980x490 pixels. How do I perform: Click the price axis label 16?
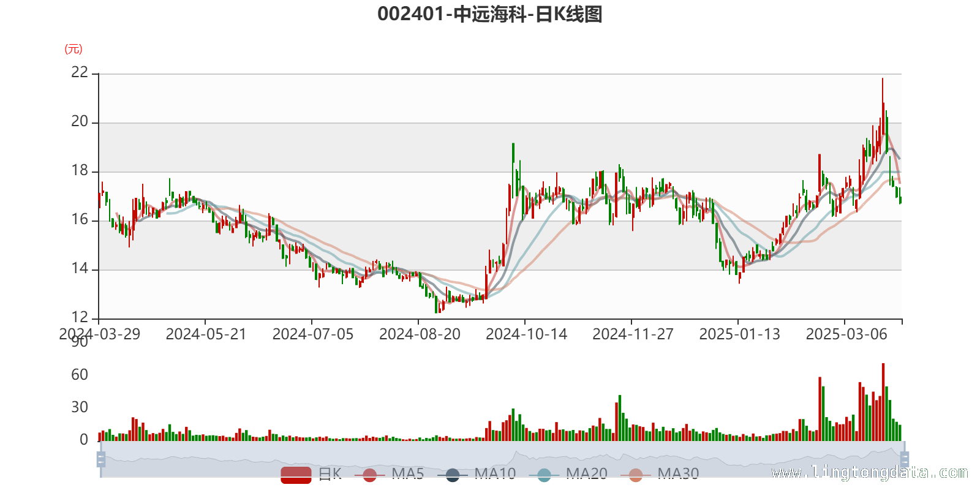(x=80, y=220)
